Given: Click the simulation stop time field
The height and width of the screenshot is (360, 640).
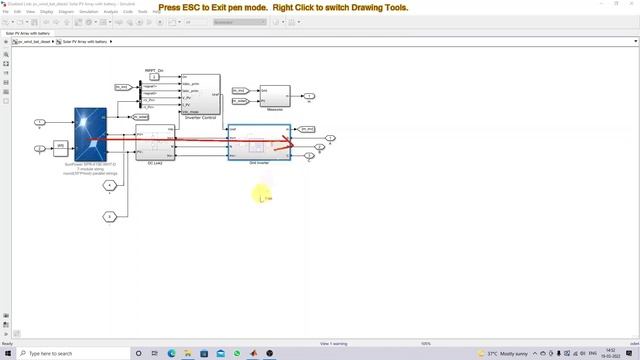Looking at the screenshot, I should click(x=197, y=22).
